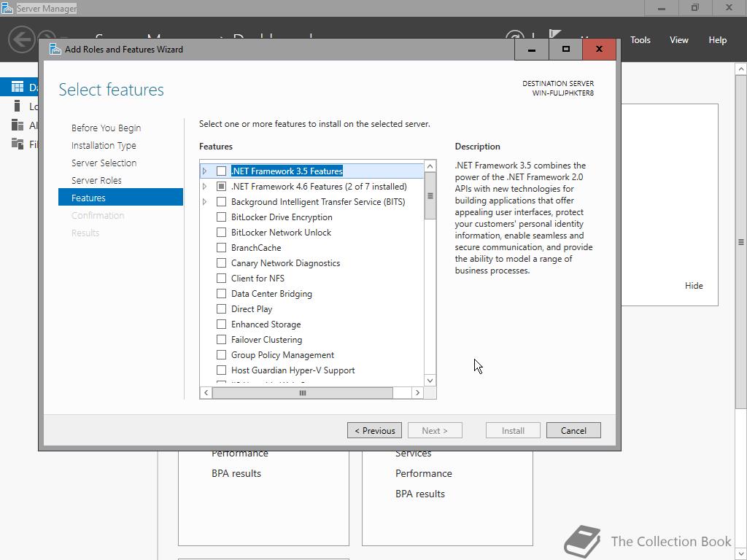Toggle .NET Framework 4.6 Features checkbox

(x=221, y=186)
